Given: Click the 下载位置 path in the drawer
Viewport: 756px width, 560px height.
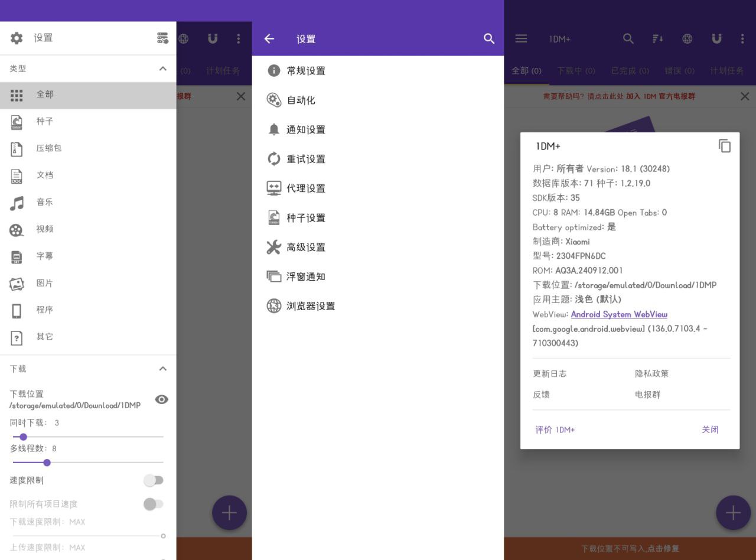Looking at the screenshot, I should click(x=75, y=406).
